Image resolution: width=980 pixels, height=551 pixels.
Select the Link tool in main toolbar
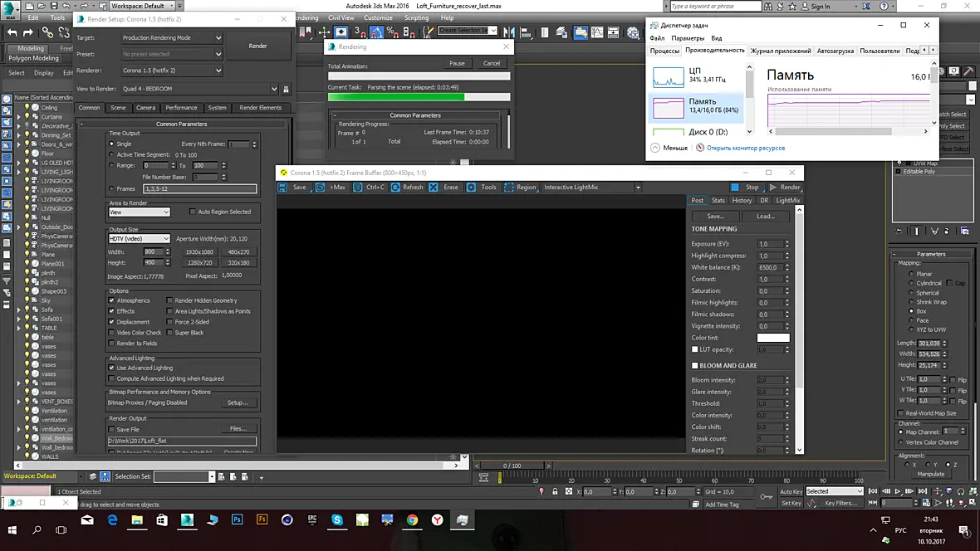pyautogui.click(x=47, y=32)
